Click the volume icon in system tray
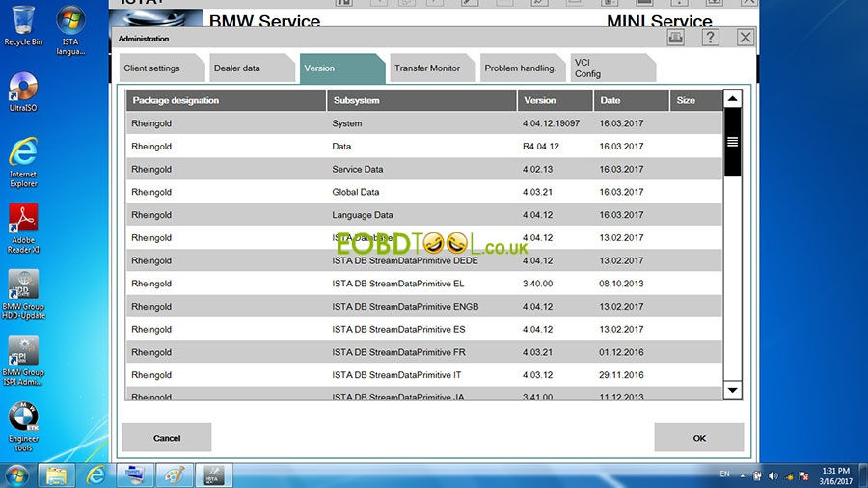 [x=773, y=475]
